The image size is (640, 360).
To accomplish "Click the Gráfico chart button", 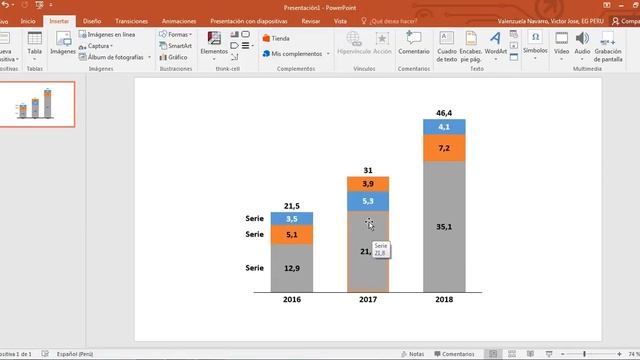I will [173, 57].
